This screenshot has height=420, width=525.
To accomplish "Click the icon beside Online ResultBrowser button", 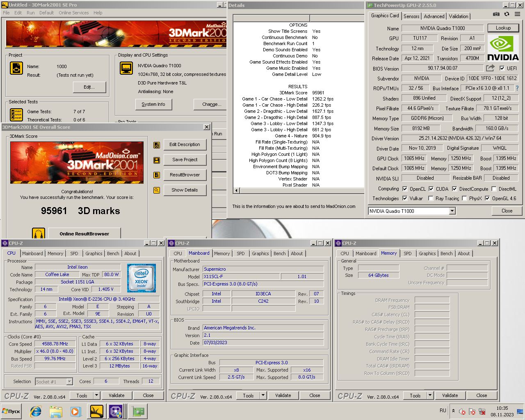I will point(39,233).
